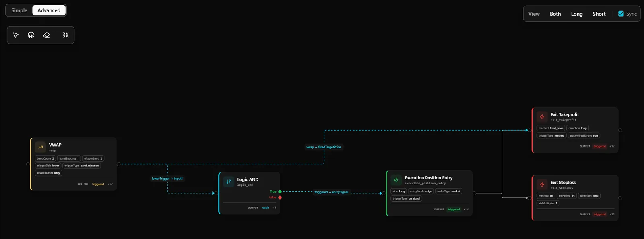Screen dimensions: 644x239
Task: Click the entryMode edge chip
Action: pos(421,191)
